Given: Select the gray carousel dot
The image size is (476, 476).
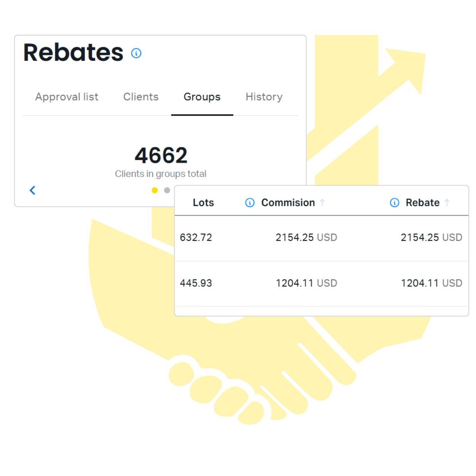Looking at the screenshot, I should point(167,190).
